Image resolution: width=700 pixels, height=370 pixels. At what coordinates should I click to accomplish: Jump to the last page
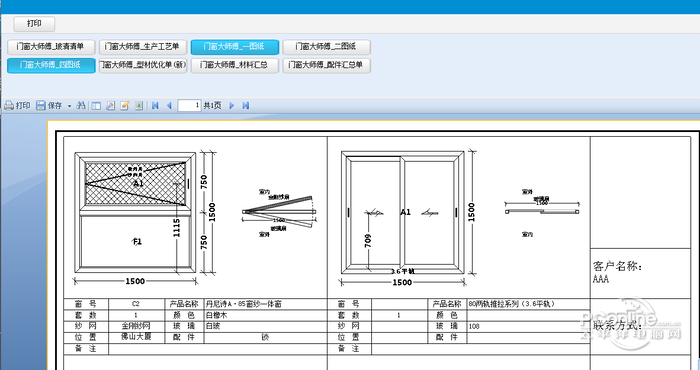[246, 106]
